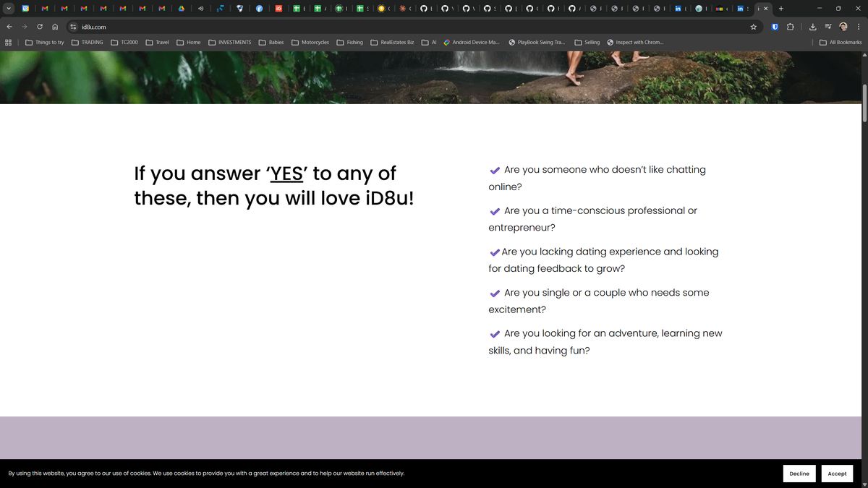Open the PlayBook Swing Tra... bookmark
This screenshot has width=868, height=488.
click(537, 43)
